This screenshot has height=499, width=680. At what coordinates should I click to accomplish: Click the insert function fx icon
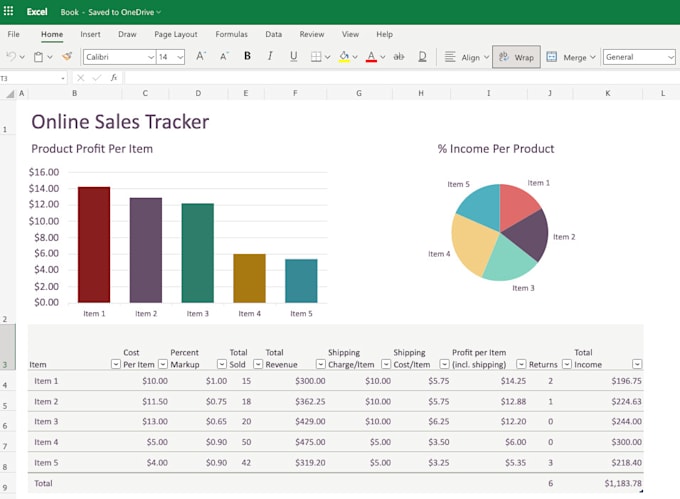(114, 77)
